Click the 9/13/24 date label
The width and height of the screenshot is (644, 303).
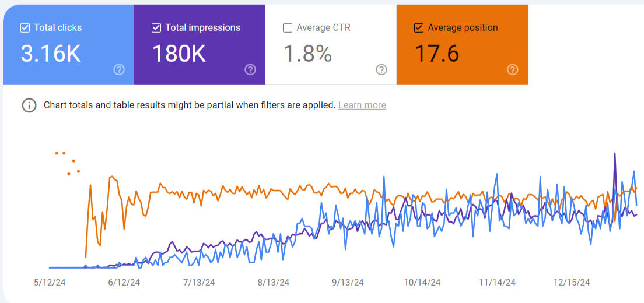(348, 283)
